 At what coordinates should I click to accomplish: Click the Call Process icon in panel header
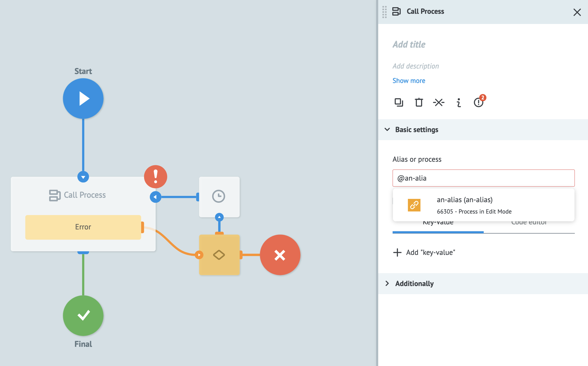click(x=396, y=11)
